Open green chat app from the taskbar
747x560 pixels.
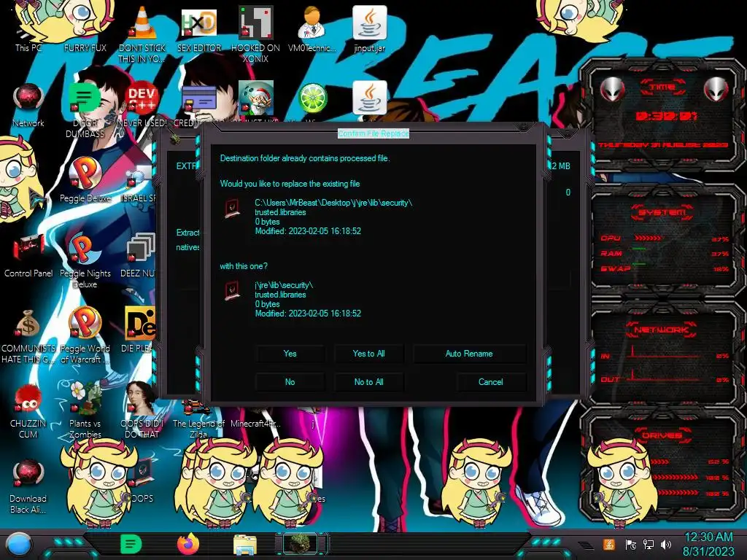[x=131, y=544]
